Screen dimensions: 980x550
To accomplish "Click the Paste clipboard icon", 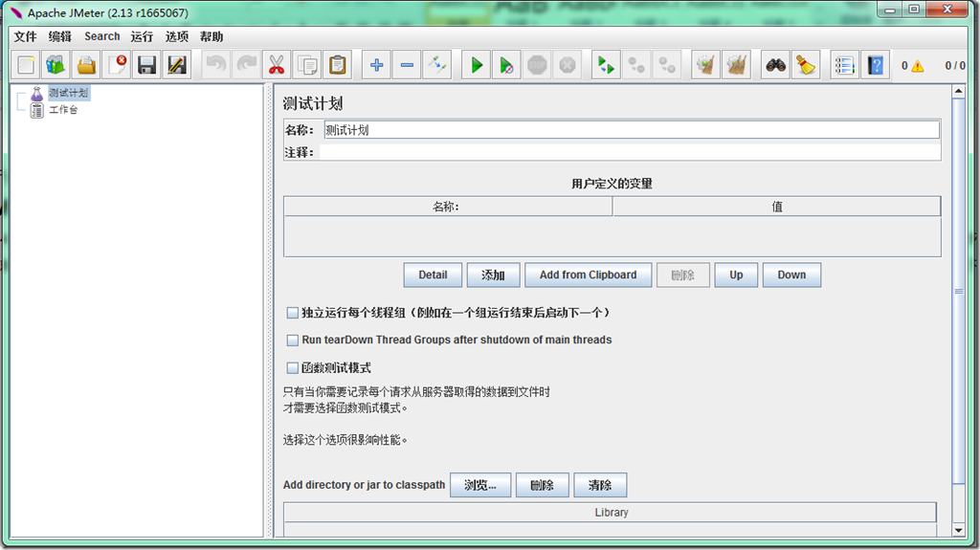I will click(338, 65).
